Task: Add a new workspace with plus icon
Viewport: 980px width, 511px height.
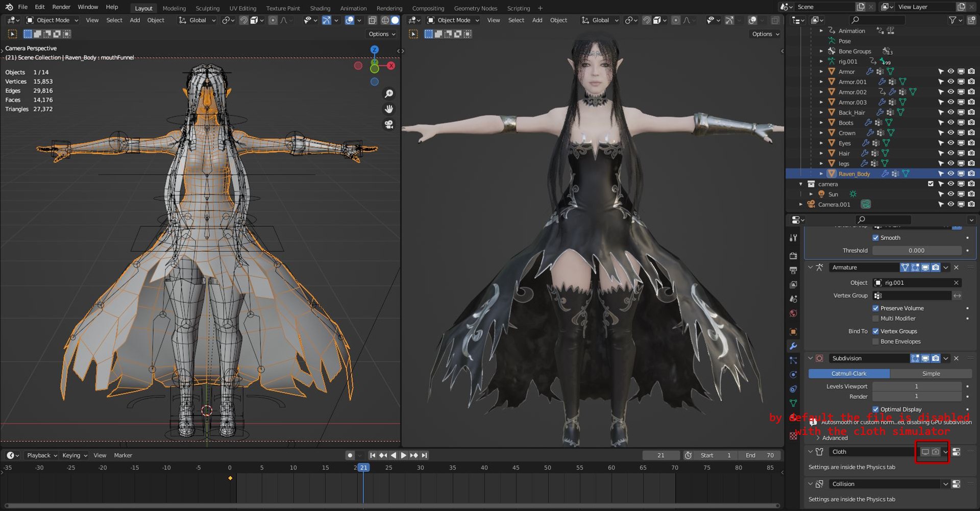Action: [541, 8]
